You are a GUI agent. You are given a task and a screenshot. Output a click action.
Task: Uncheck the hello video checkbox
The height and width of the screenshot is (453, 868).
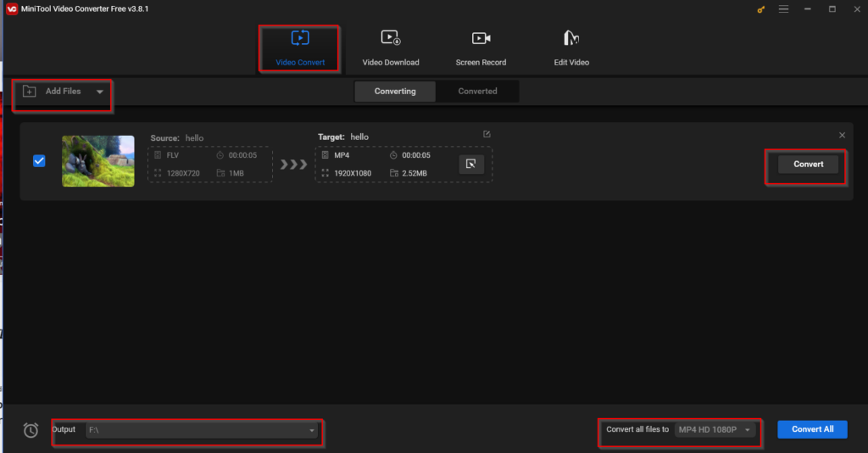[x=39, y=161]
